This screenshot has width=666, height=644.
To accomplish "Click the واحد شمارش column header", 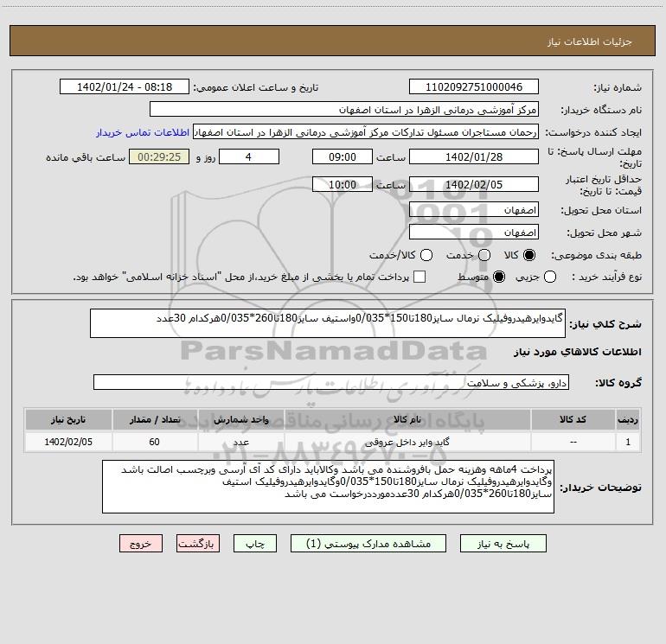I will coord(240,419).
